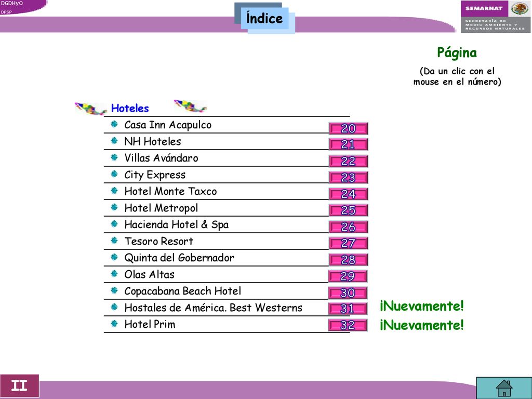Select the Casa Inn Acapulco text
This screenshot has width=532, height=399.
pyautogui.click(x=168, y=125)
